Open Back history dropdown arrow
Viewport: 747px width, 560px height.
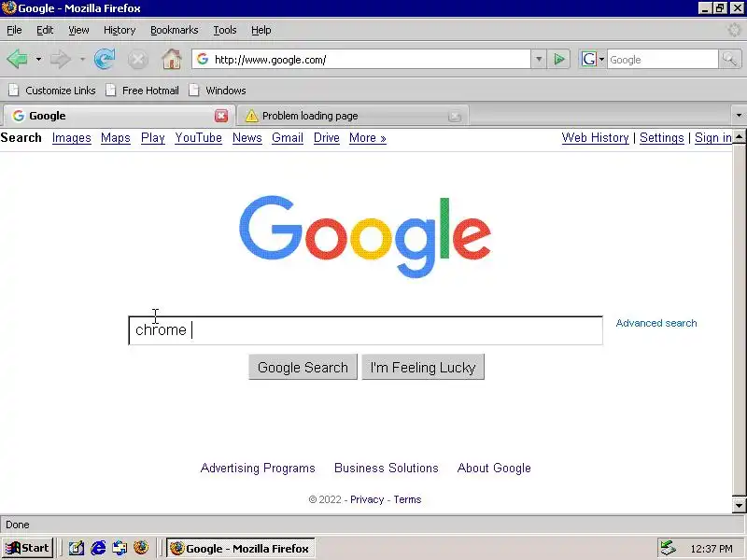click(x=38, y=60)
